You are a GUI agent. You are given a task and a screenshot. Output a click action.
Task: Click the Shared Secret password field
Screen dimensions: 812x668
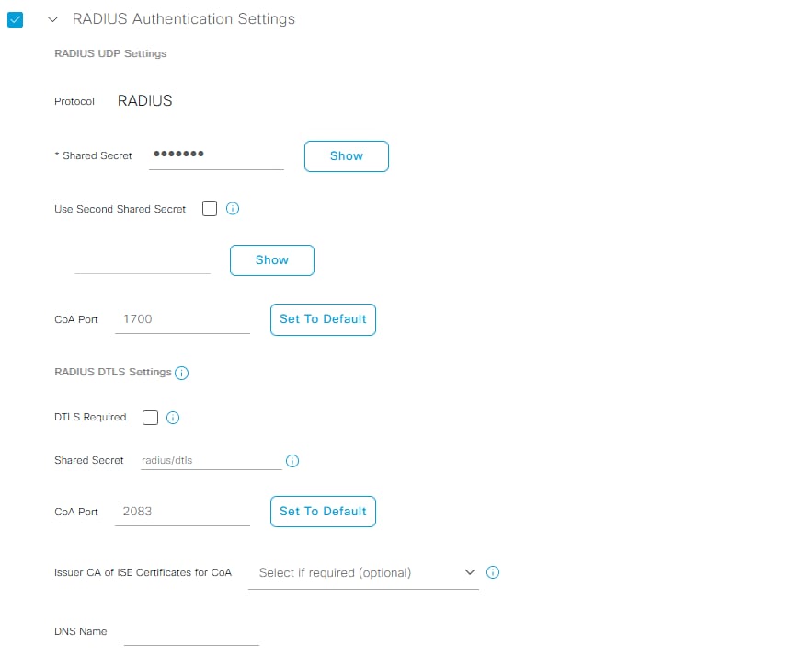pos(216,155)
